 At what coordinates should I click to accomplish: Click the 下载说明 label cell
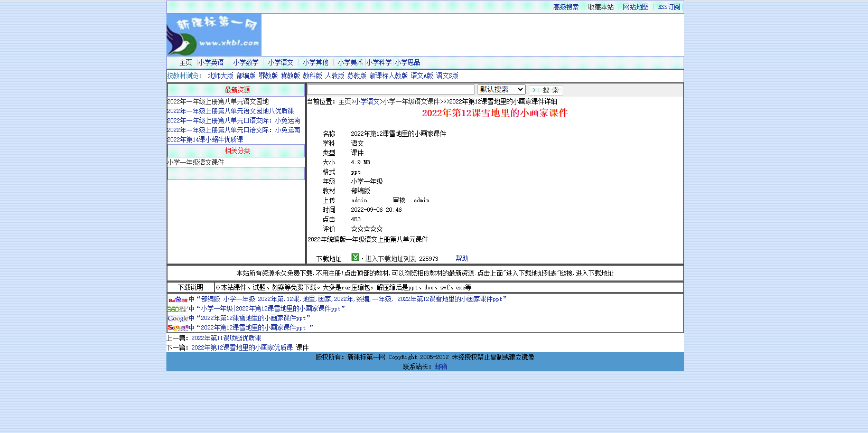click(x=191, y=287)
